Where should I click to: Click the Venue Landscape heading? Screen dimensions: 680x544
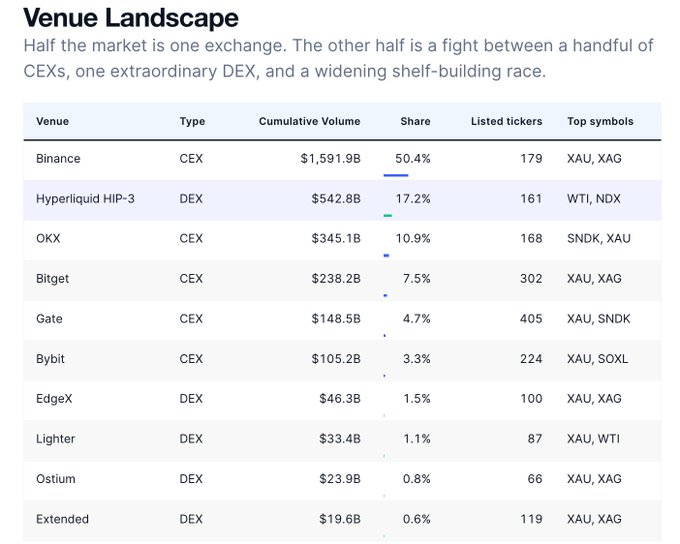(x=131, y=18)
